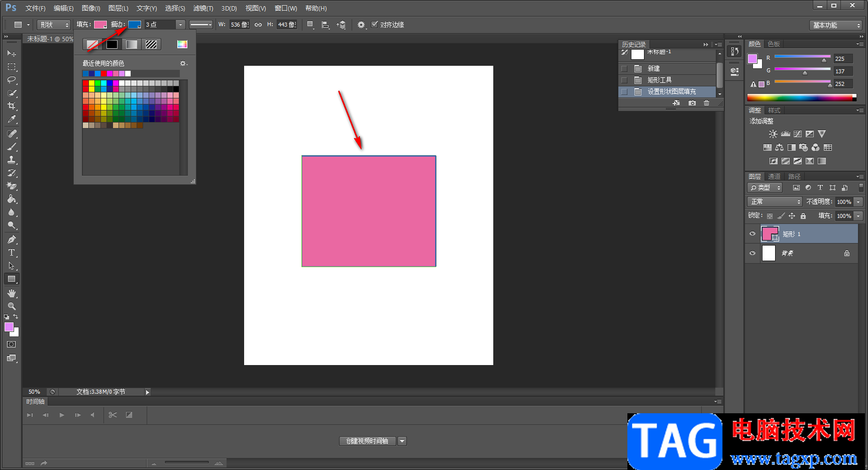
Task: Toggle the 对齐边缘 checkbox
Action: click(375, 25)
